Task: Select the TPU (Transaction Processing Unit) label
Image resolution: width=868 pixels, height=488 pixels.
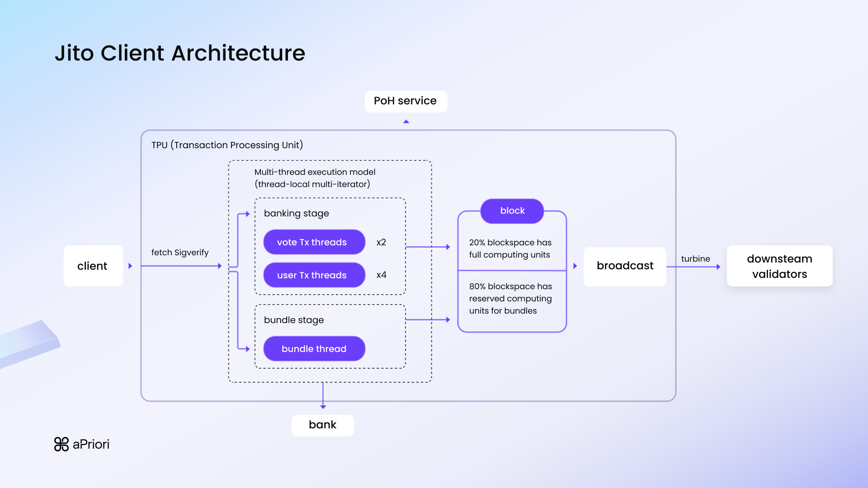Action: click(227, 145)
